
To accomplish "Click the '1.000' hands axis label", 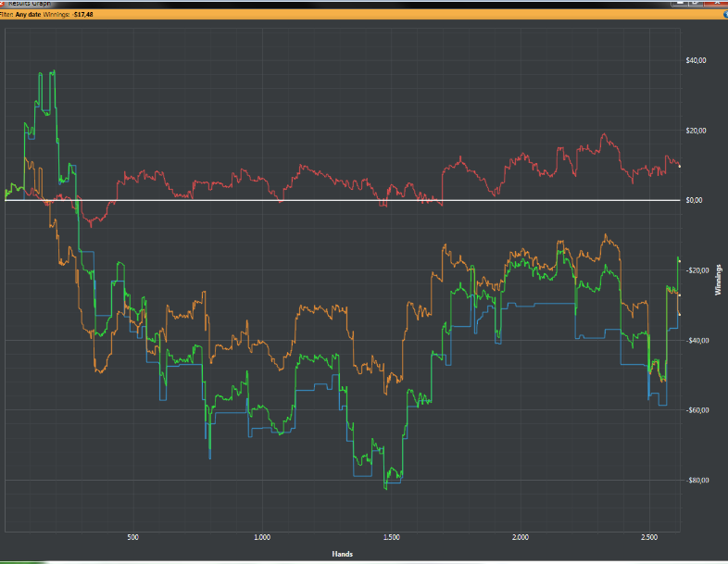I will pyautogui.click(x=262, y=537).
